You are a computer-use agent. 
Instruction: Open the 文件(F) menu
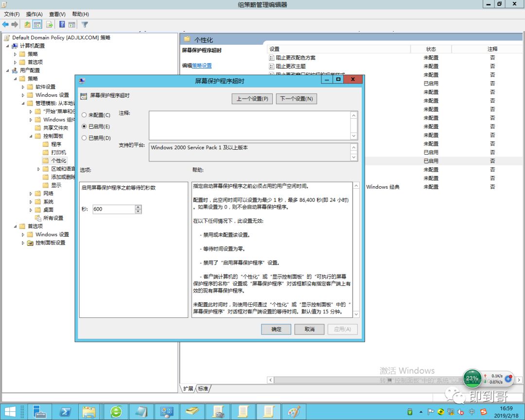[x=12, y=14]
